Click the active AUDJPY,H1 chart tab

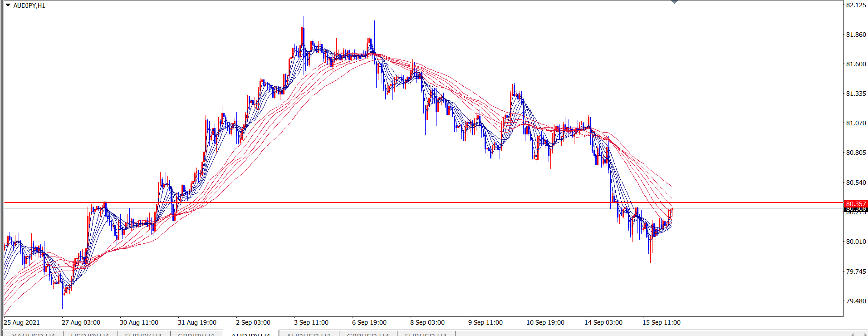click(250, 334)
